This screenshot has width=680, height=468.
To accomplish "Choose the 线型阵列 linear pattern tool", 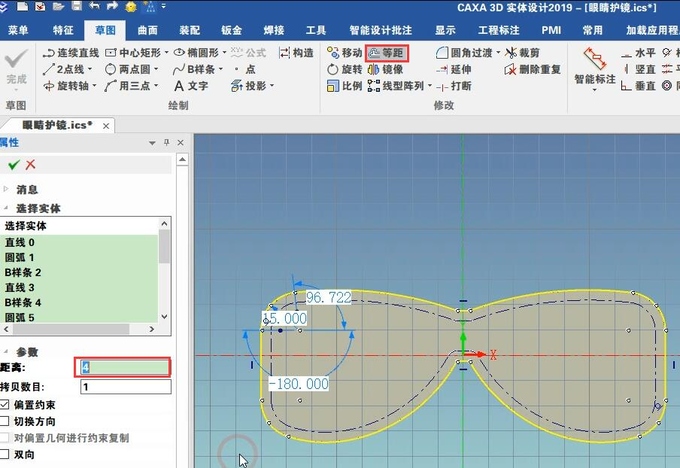I will [x=396, y=86].
